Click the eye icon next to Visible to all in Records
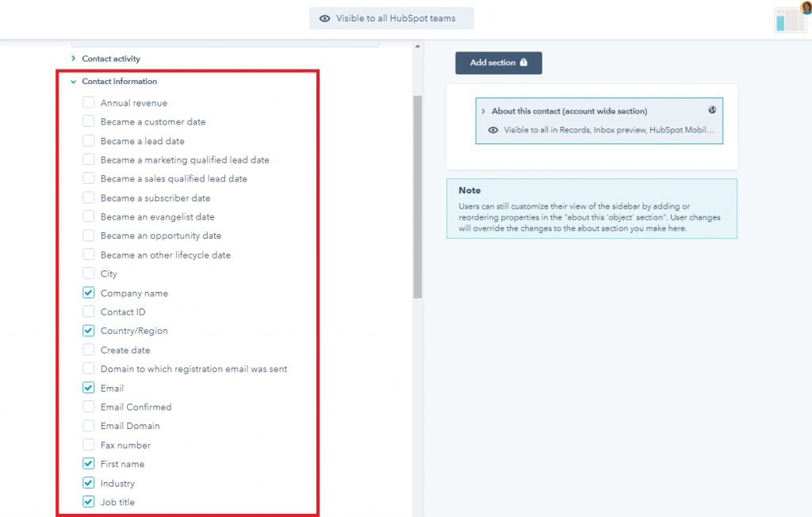 (493, 130)
